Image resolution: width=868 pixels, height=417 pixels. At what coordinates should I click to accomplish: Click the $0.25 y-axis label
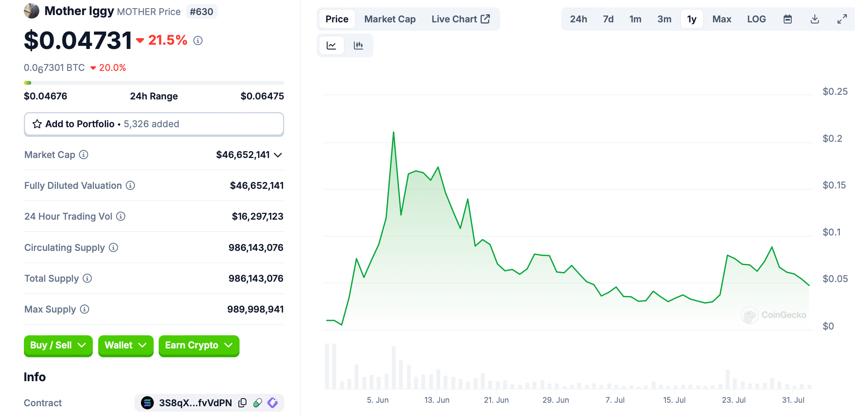click(835, 91)
